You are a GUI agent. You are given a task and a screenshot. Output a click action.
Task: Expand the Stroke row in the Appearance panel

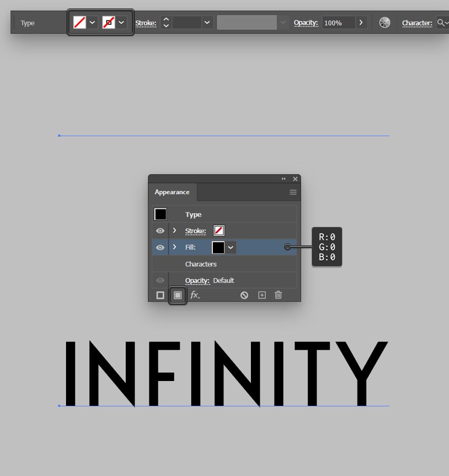pos(174,231)
